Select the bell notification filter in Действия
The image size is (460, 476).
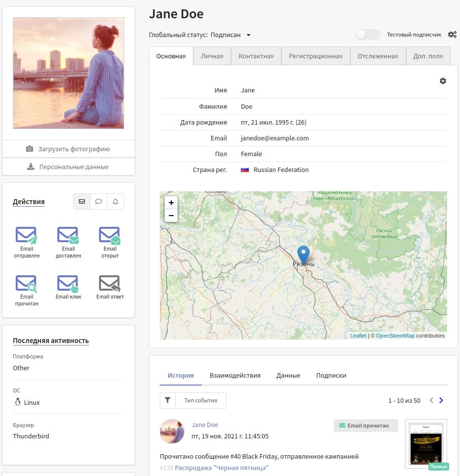(x=115, y=201)
